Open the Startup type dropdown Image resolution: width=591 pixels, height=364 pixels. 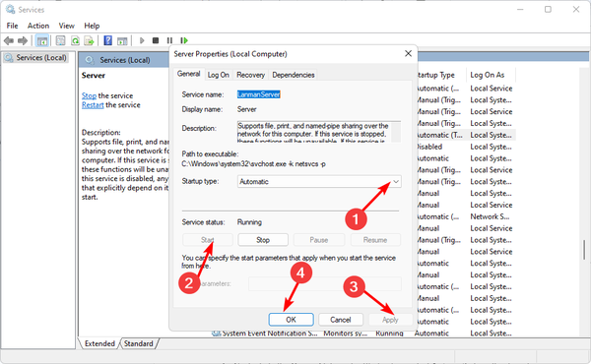click(319, 181)
